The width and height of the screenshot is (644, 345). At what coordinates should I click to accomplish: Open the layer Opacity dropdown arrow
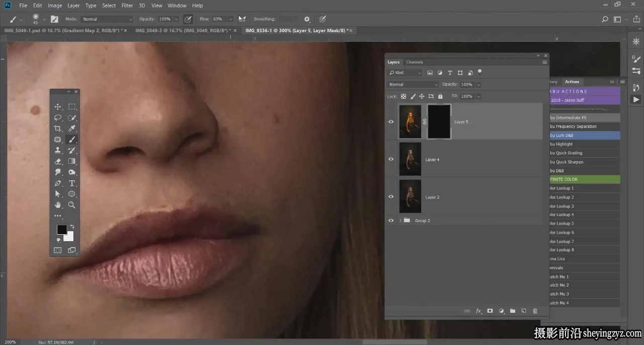coord(477,85)
